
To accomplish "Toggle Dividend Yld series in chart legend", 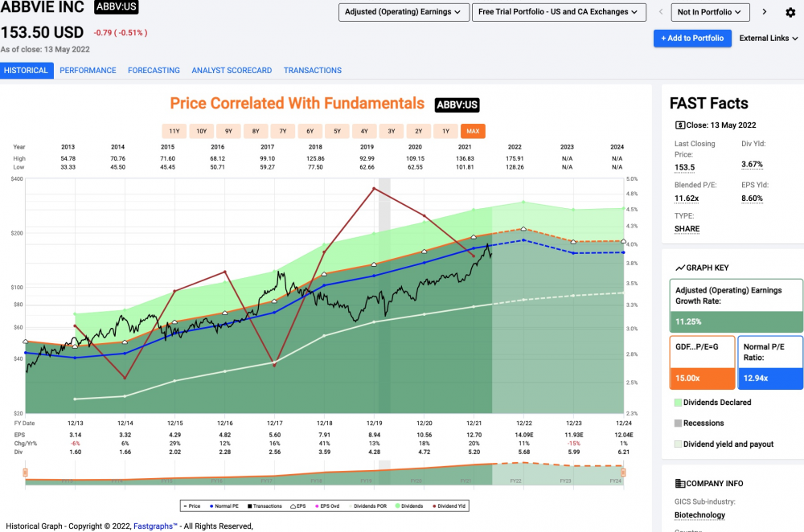I will pyautogui.click(x=449, y=505).
